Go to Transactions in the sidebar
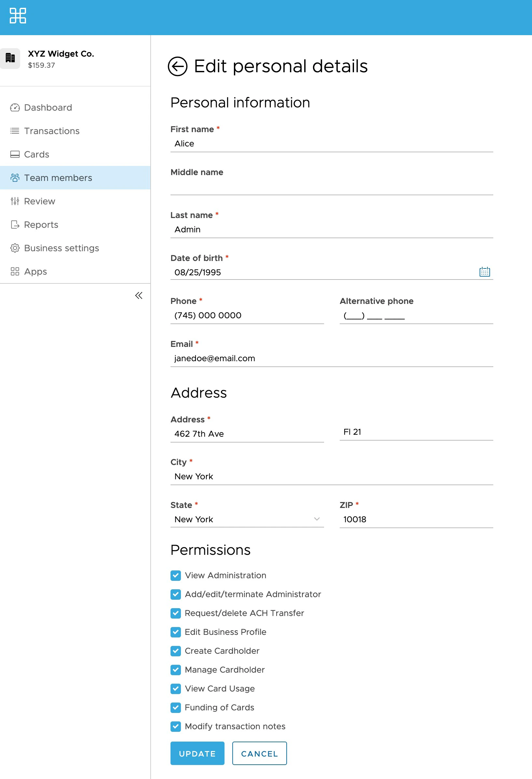 [75, 131]
